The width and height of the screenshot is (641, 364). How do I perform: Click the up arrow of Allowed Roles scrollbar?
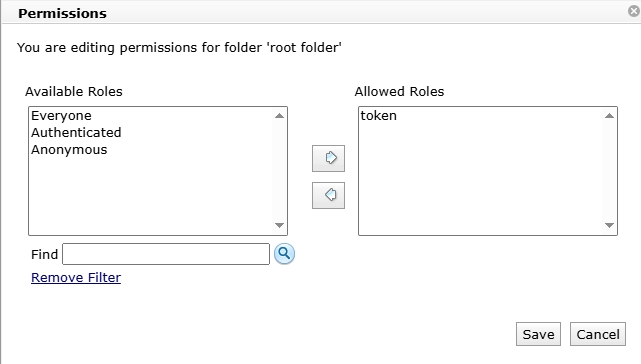(610, 116)
